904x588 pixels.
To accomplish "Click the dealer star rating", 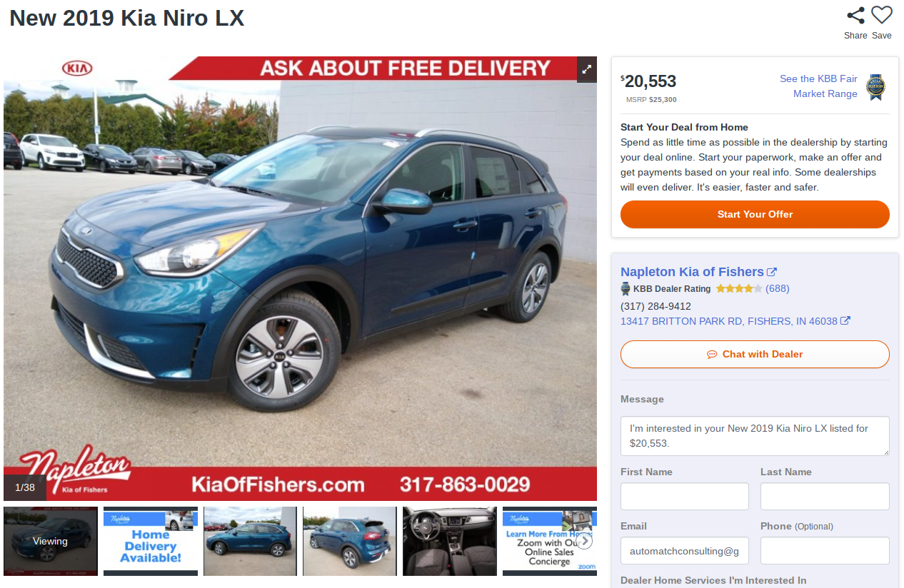I will pos(739,289).
